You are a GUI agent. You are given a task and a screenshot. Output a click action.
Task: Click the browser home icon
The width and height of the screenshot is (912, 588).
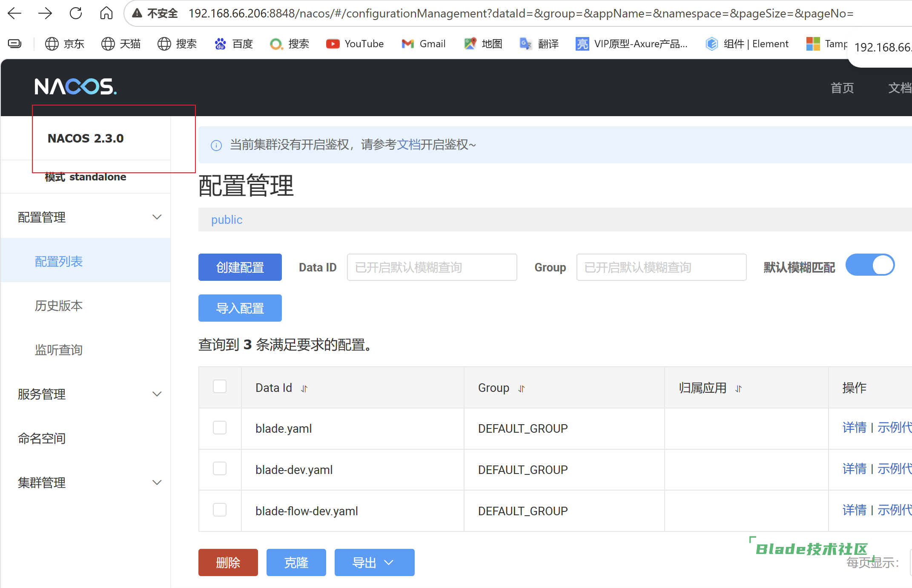coord(106,14)
